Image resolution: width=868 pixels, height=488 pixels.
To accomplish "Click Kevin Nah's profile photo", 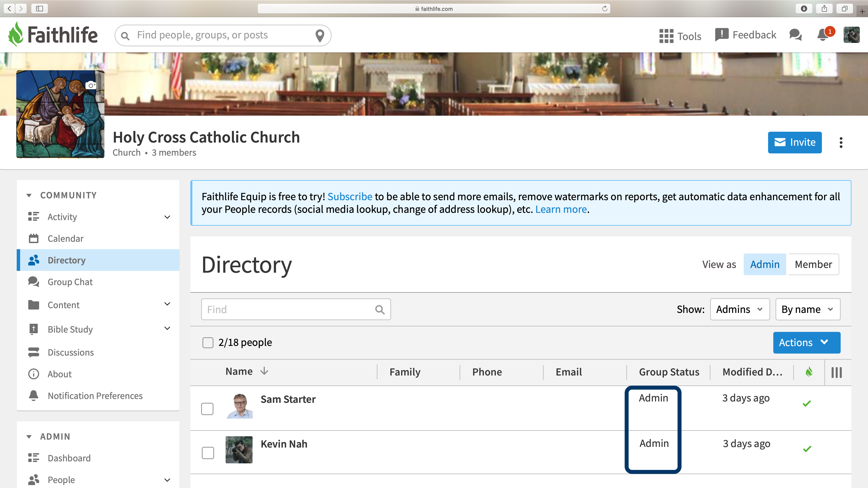I will (x=239, y=450).
